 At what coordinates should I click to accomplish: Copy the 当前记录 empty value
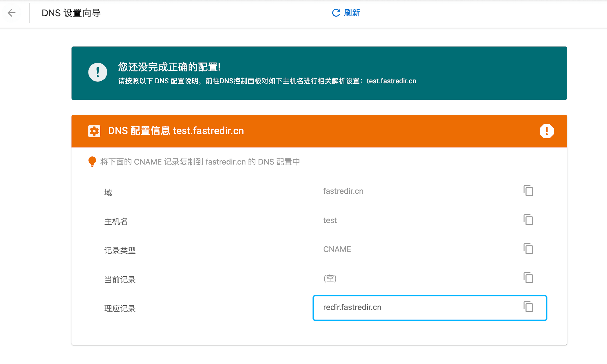528,278
